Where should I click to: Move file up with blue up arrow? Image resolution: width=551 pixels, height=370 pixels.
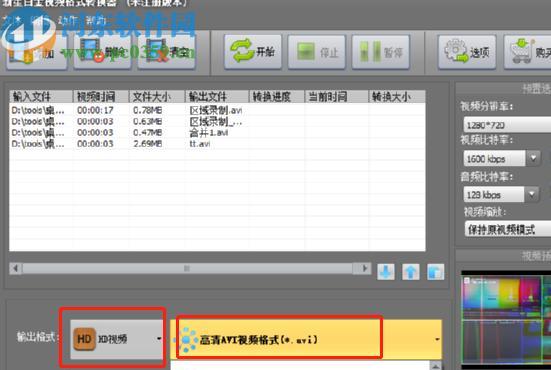(x=411, y=272)
